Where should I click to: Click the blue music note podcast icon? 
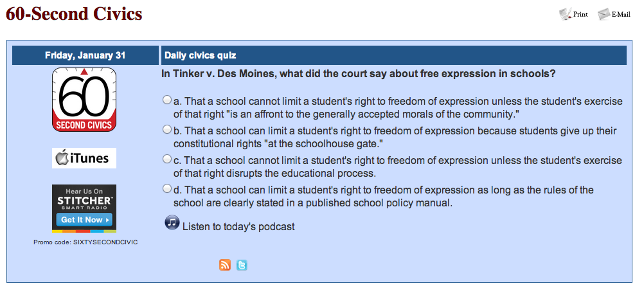click(x=172, y=222)
